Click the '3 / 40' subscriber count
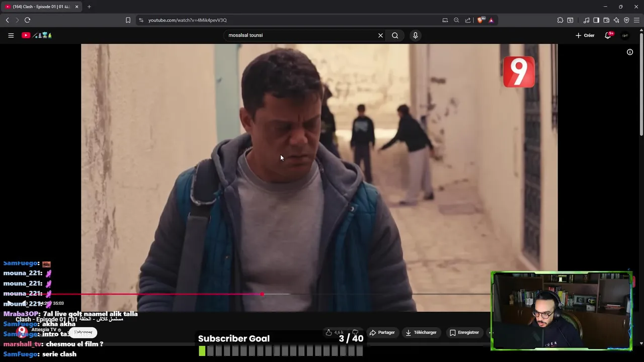This screenshot has width=644, height=362. 351,338
